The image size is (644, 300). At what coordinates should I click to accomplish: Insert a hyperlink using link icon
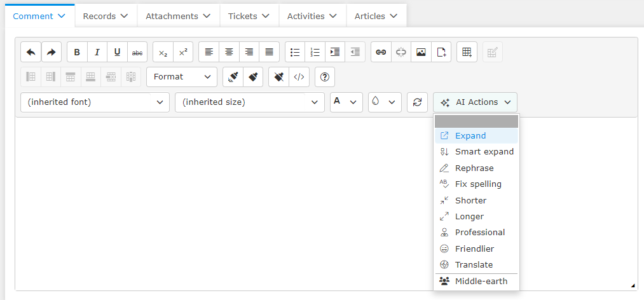[x=381, y=52]
